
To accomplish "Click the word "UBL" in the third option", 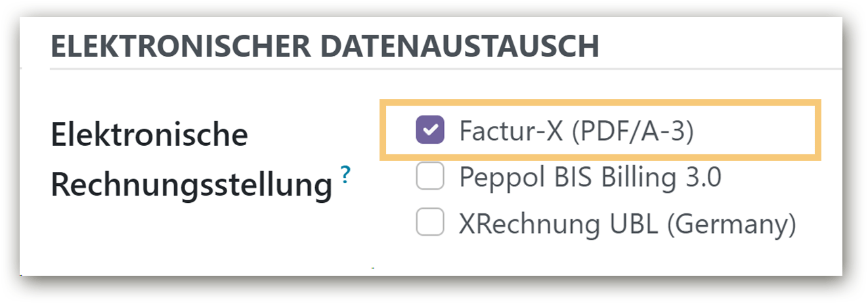I will click(x=633, y=225).
